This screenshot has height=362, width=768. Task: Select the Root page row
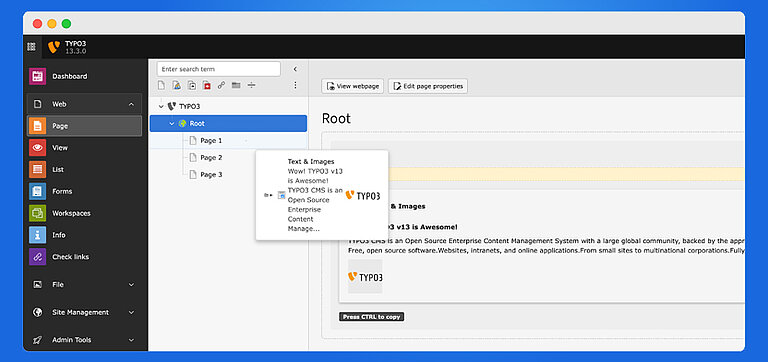click(x=228, y=123)
